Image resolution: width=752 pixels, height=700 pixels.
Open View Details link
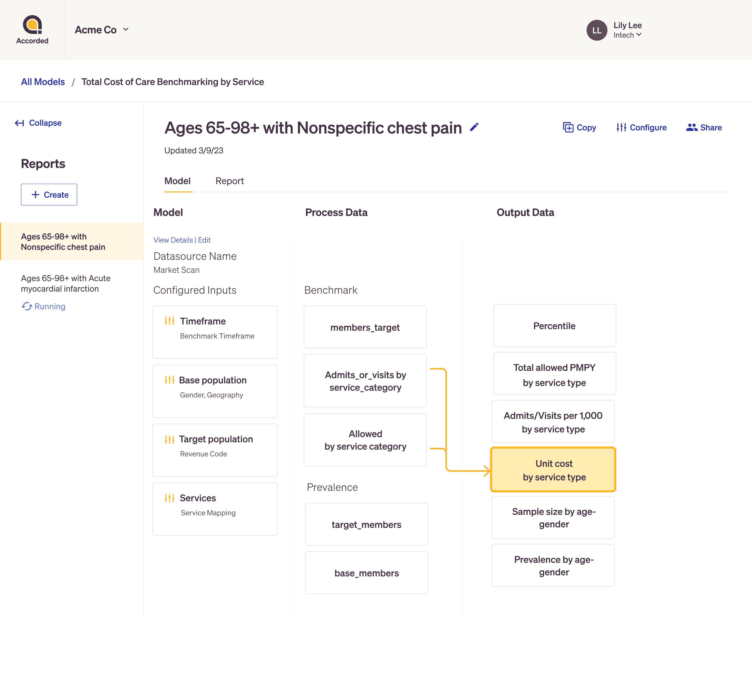173,240
